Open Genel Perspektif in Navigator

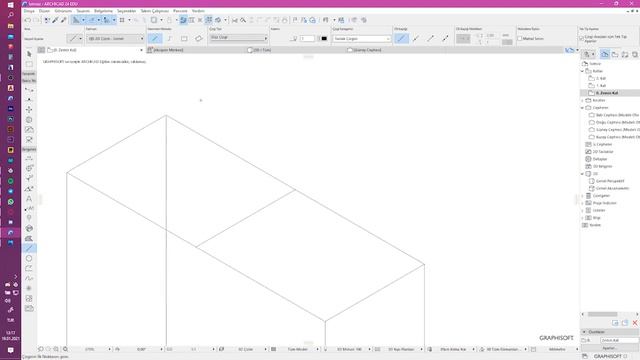(610, 181)
